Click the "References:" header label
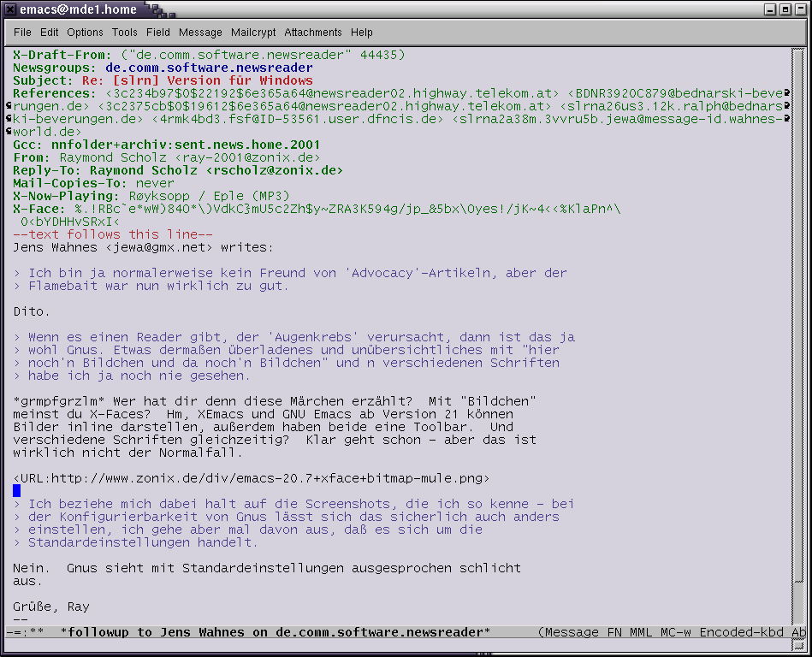The image size is (812, 657). point(55,94)
